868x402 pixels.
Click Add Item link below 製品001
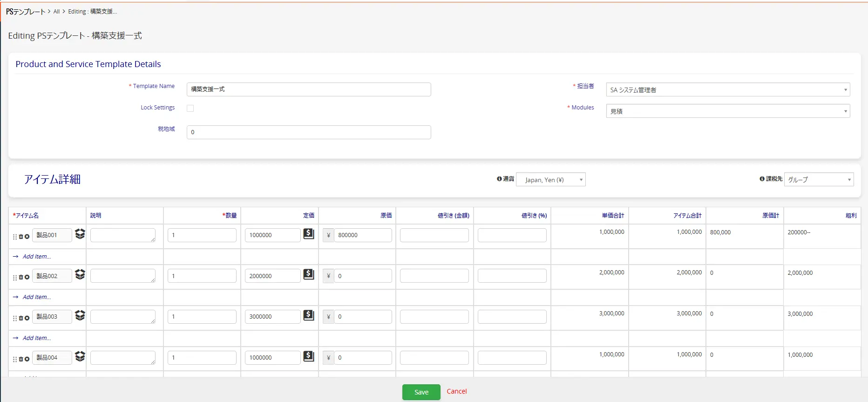pos(36,257)
